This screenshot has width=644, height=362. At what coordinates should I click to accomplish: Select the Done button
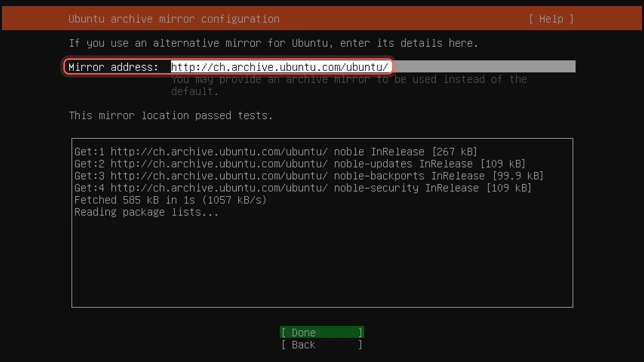pyautogui.click(x=322, y=332)
